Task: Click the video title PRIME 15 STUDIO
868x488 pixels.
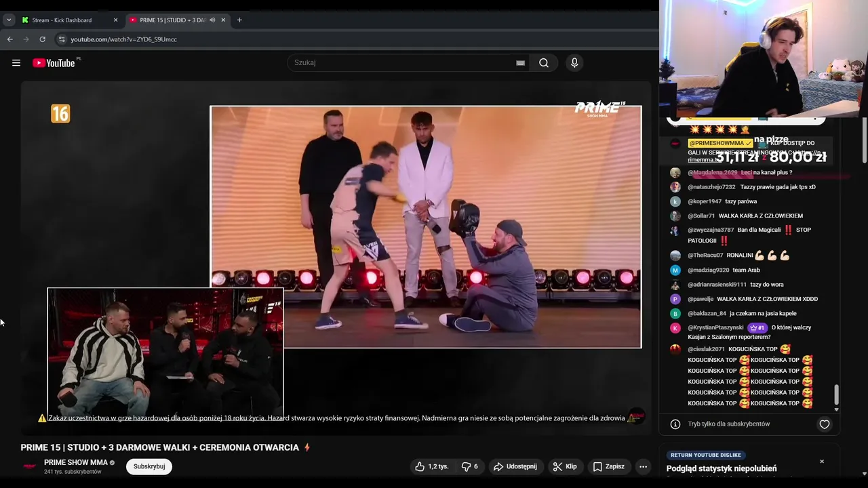Action: [160, 448]
